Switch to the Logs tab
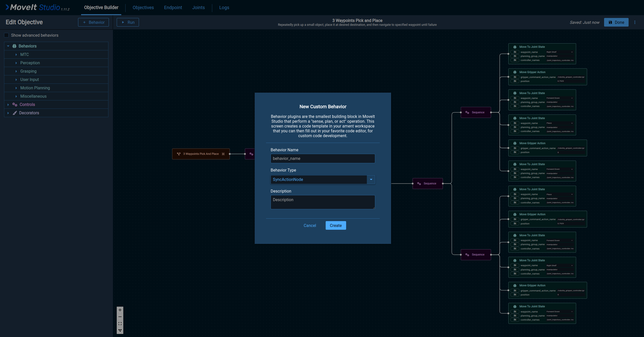 click(x=224, y=7)
